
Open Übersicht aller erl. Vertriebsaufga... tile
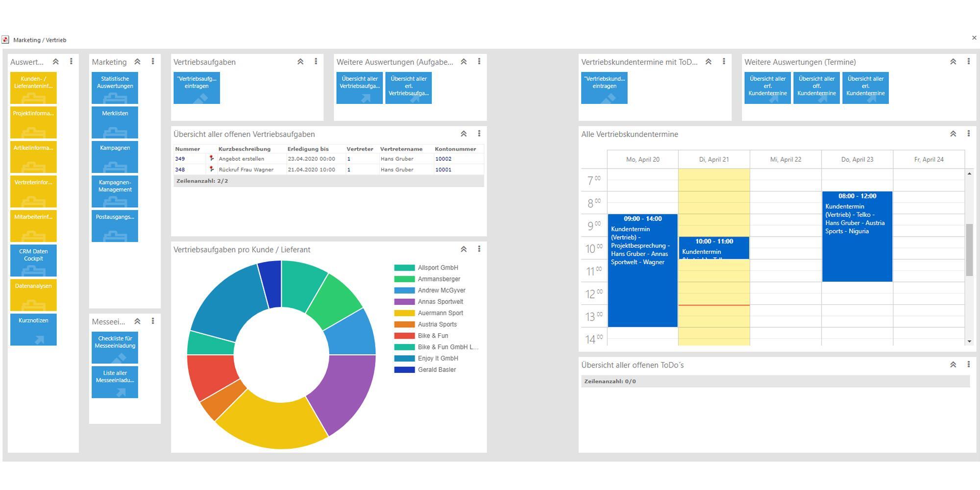pos(408,88)
